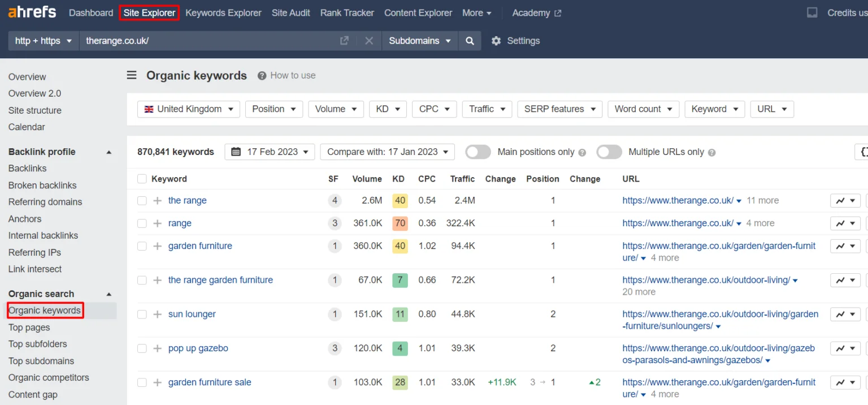Toggle Main positions only switch
This screenshot has width=868, height=405.
[x=478, y=152]
